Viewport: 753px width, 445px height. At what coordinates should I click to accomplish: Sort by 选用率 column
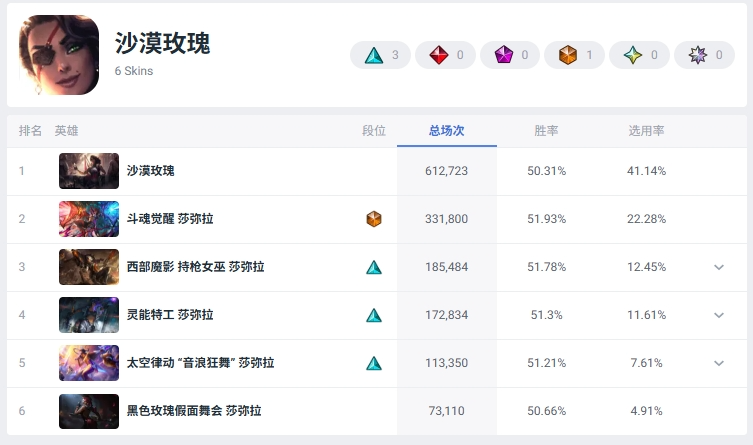(x=646, y=131)
